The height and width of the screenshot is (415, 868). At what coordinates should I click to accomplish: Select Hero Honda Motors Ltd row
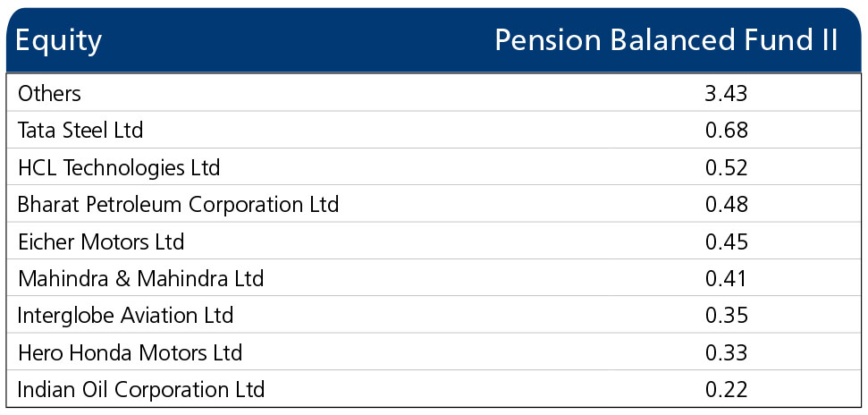(434, 351)
